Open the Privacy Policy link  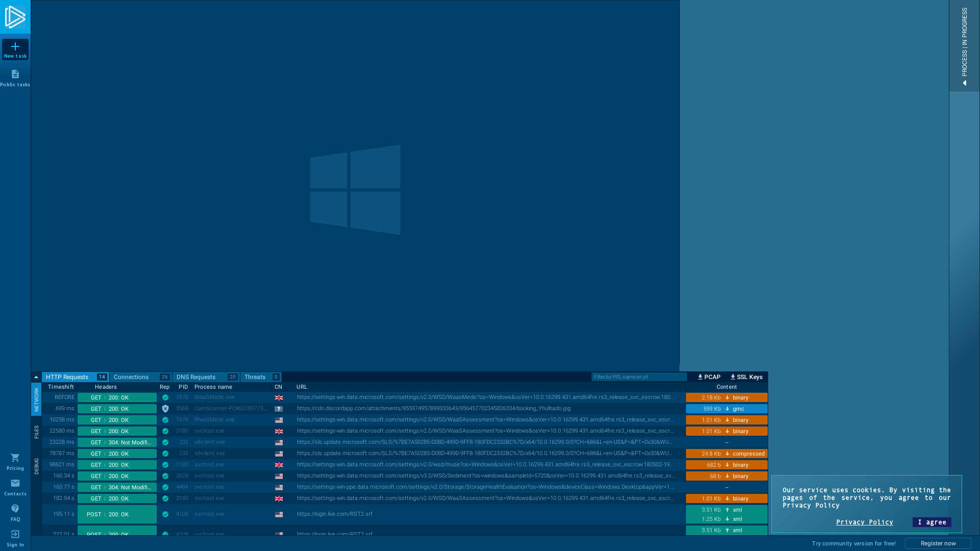[x=864, y=522]
